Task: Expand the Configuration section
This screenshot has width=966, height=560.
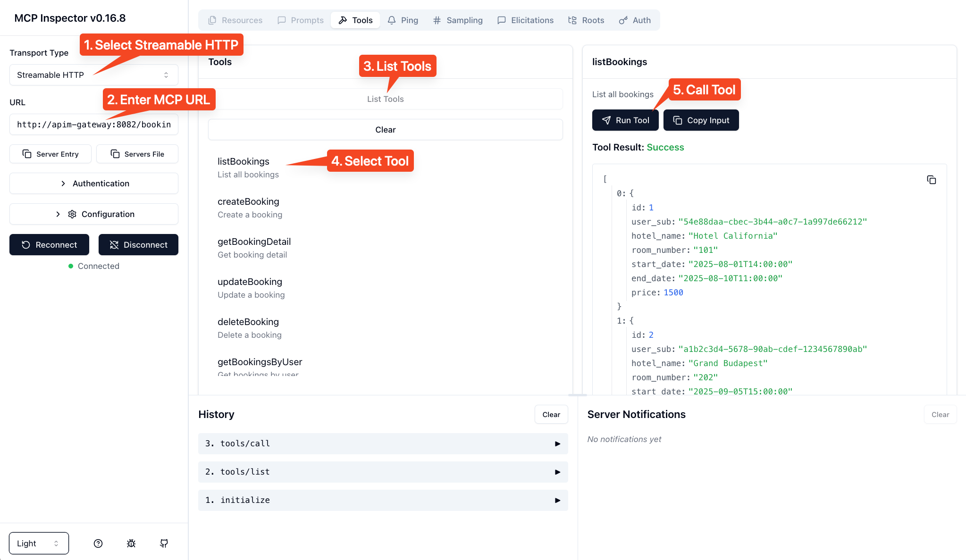Action: point(93,214)
